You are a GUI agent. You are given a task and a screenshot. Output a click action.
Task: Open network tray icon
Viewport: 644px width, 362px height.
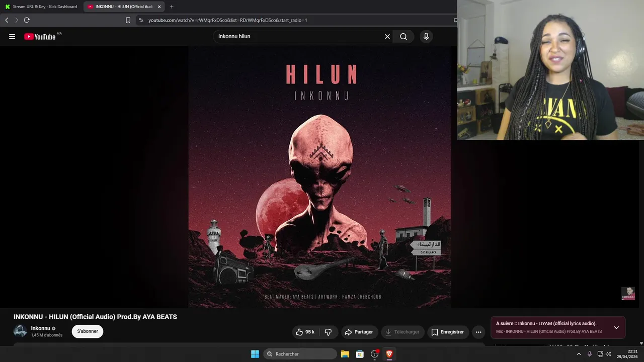pyautogui.click(x=600, y=354)
